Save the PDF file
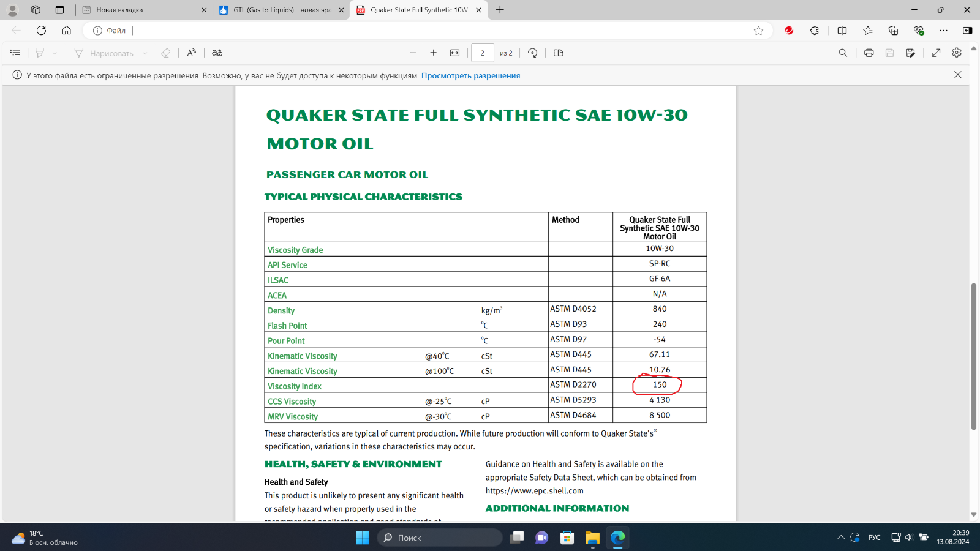The height and width of the screenshot is (551, 980). [x=889, y=53]
